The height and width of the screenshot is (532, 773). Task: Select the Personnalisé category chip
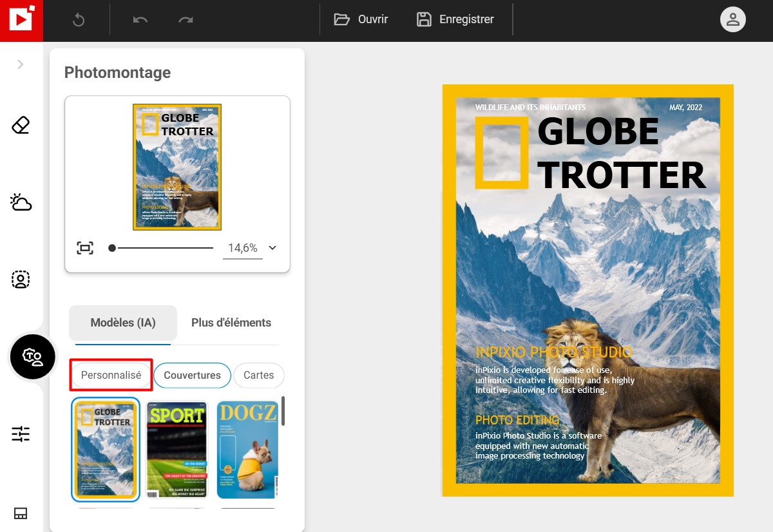tap(111, 375)
